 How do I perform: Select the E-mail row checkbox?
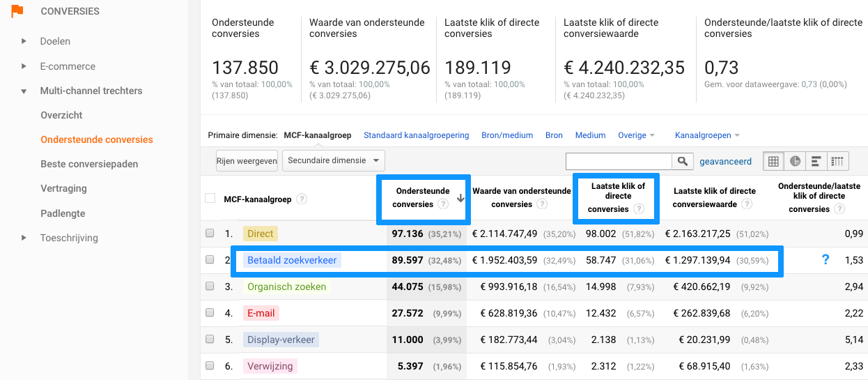pos(210,313)
